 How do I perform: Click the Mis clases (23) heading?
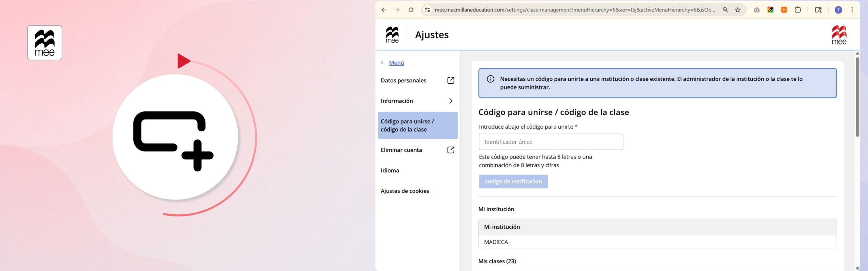497,261
